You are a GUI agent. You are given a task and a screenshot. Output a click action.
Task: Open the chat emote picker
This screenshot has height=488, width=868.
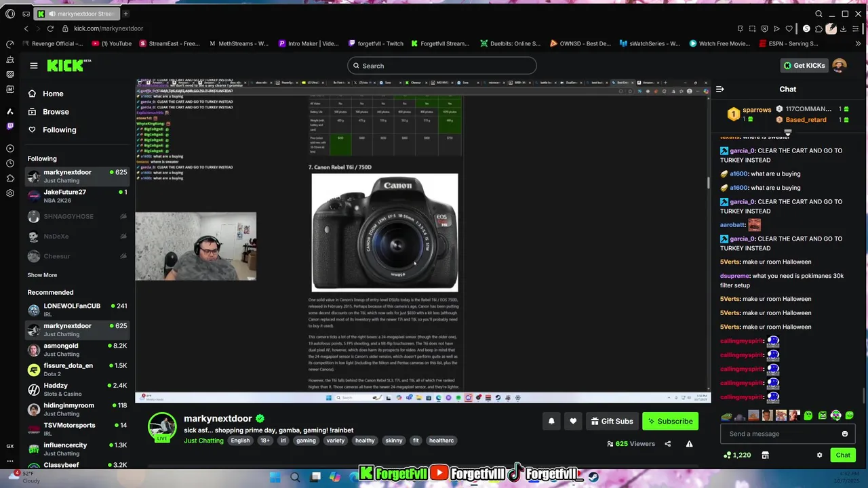(x=845, y=434)
